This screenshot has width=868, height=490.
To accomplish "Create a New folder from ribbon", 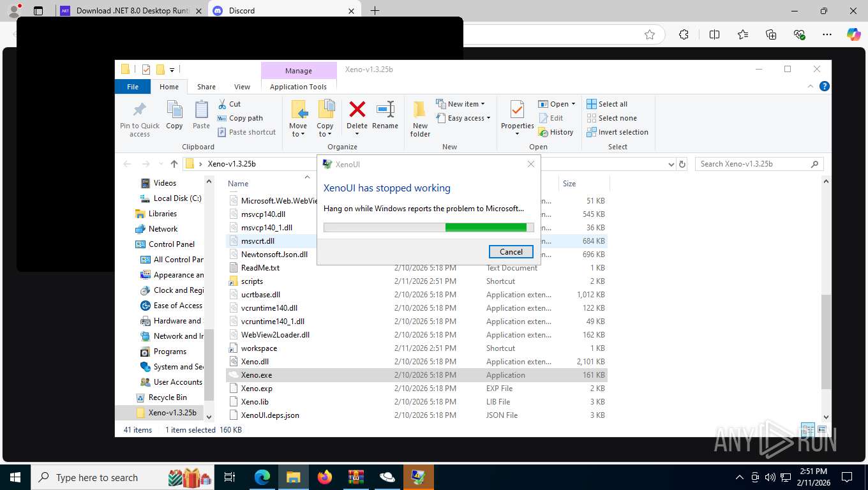I will [x=420, y=119].
